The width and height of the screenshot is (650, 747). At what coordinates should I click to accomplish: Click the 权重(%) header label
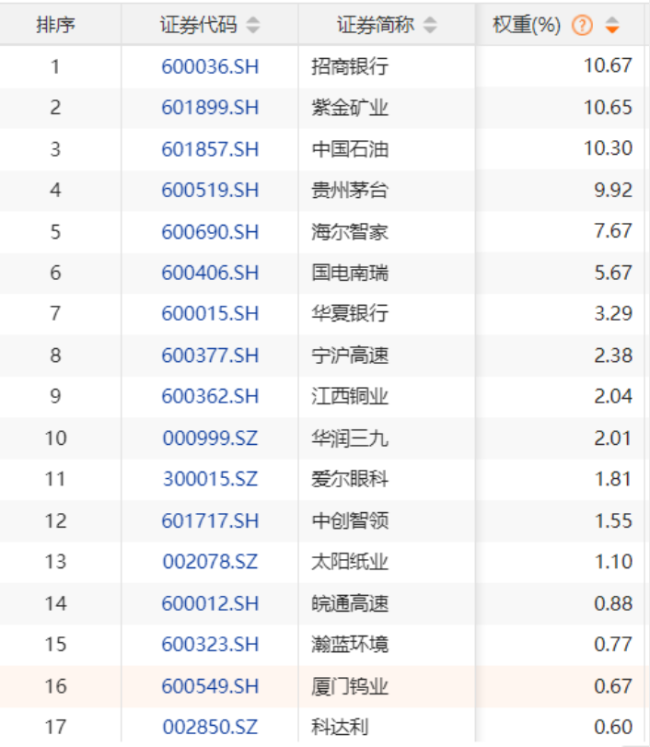tap(527, 24)
